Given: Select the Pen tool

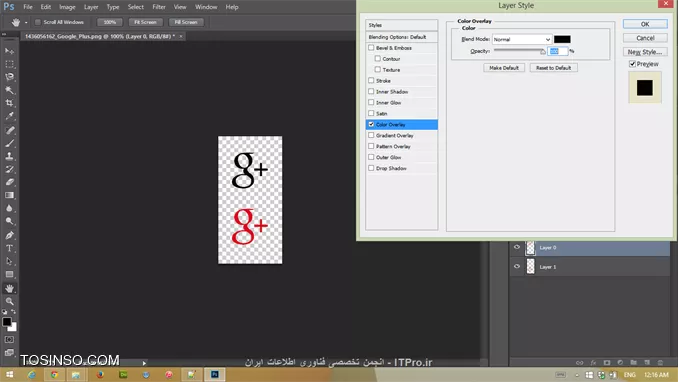Looking at the screenshot, I should pos(9,235).
